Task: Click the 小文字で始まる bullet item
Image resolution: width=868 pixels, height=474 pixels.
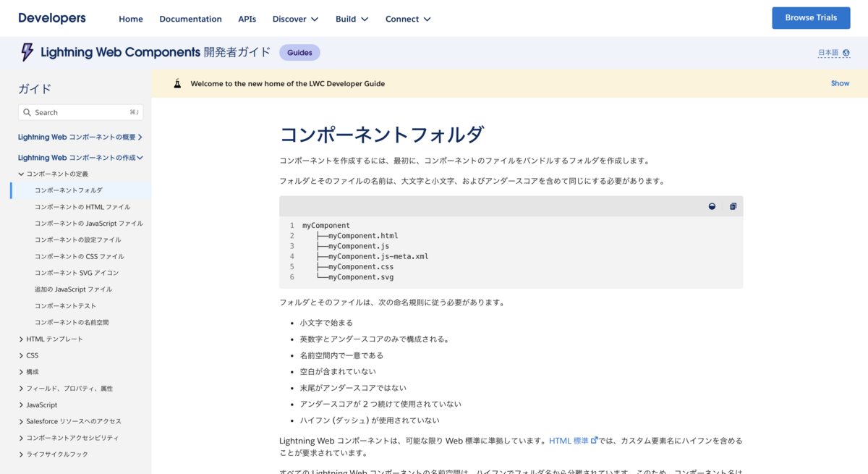Action: click(326, 323)
